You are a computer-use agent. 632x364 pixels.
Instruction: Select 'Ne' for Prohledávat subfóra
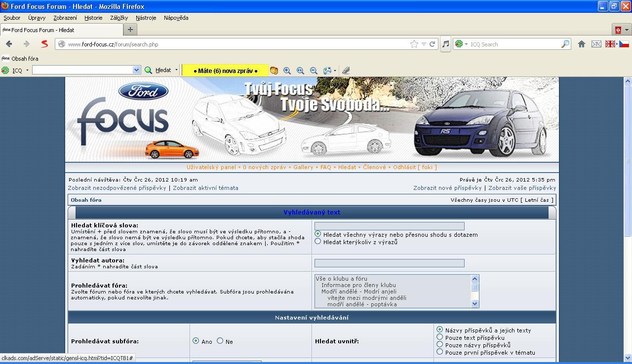(220, 341)
